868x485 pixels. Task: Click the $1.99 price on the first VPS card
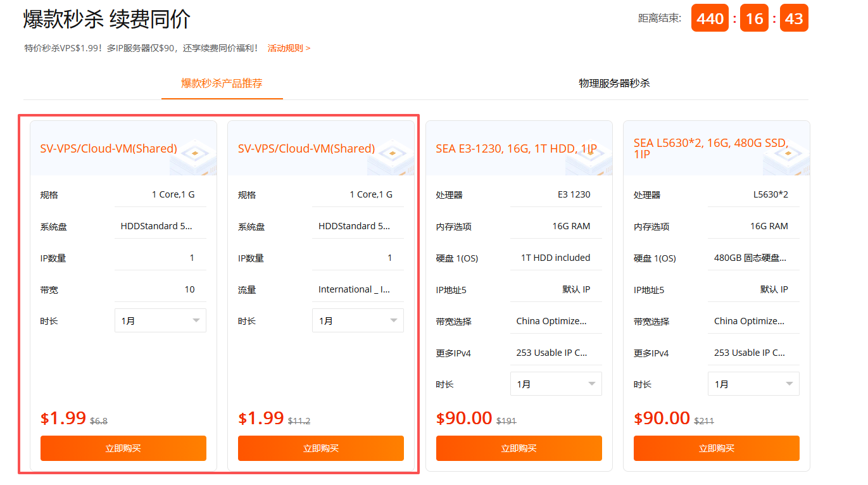[x=63, y=417]
